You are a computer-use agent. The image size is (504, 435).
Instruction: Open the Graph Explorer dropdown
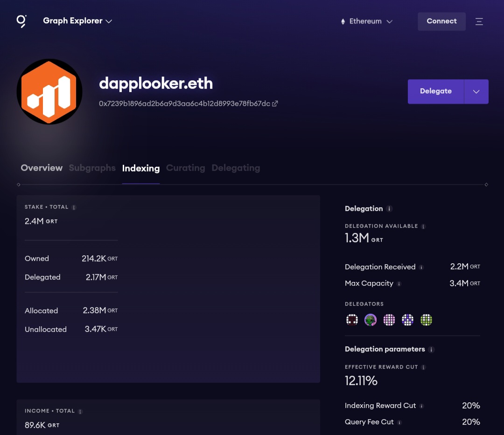coord(77,21)
